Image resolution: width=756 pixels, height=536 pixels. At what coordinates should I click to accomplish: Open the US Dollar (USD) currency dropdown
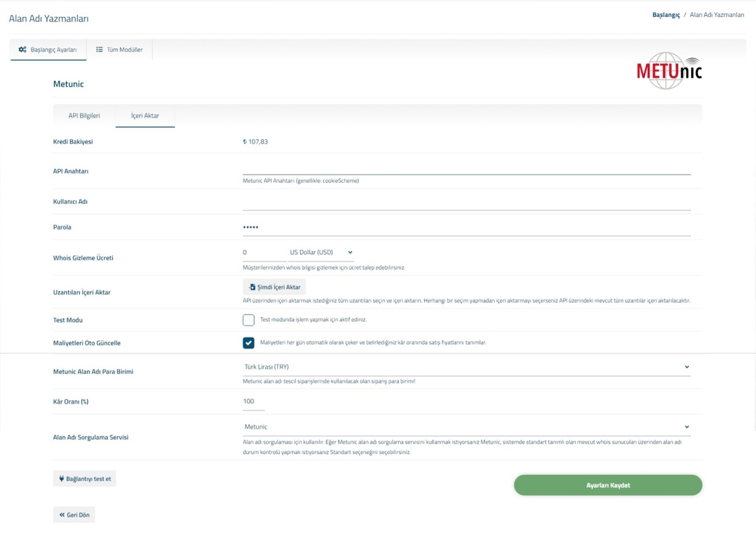click(321, 252)
